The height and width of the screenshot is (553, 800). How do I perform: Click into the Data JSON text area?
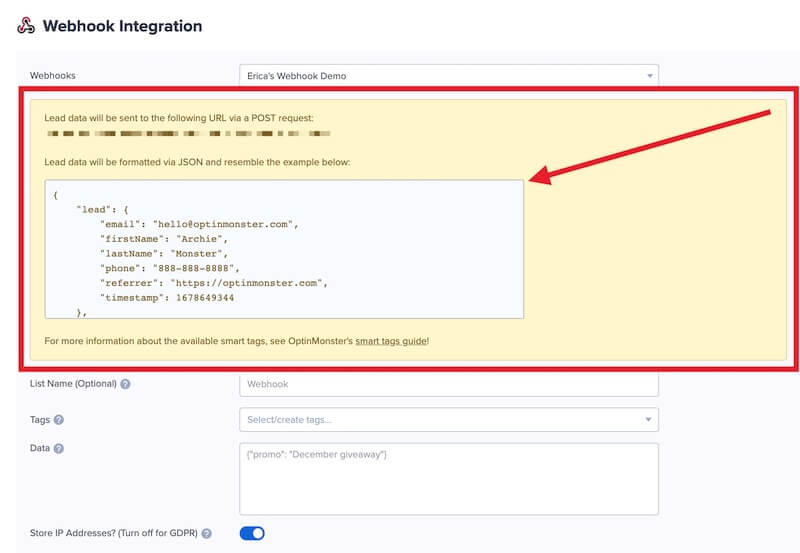point(449,479)
